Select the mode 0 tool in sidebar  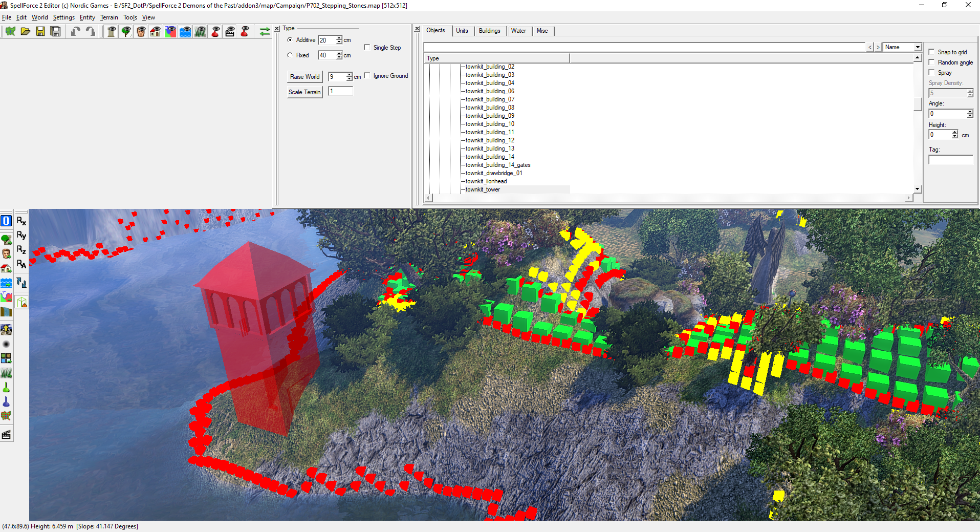tap(6, 221)
